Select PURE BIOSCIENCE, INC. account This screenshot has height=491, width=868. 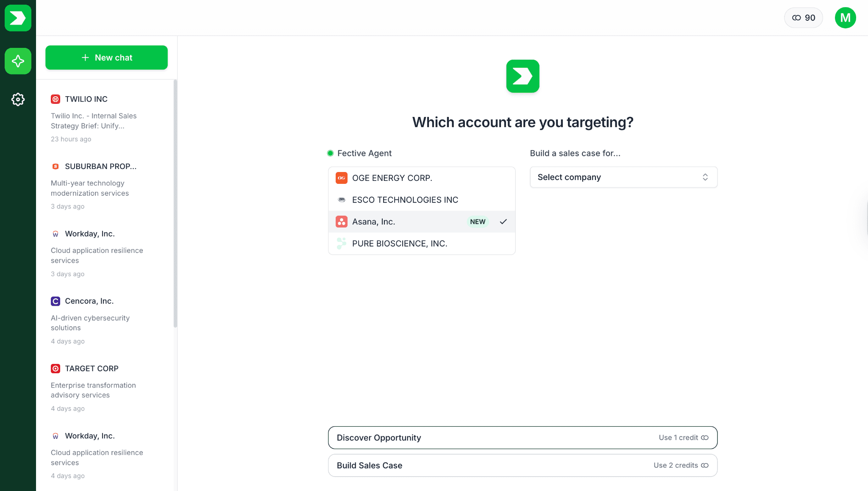pos(399,244)
